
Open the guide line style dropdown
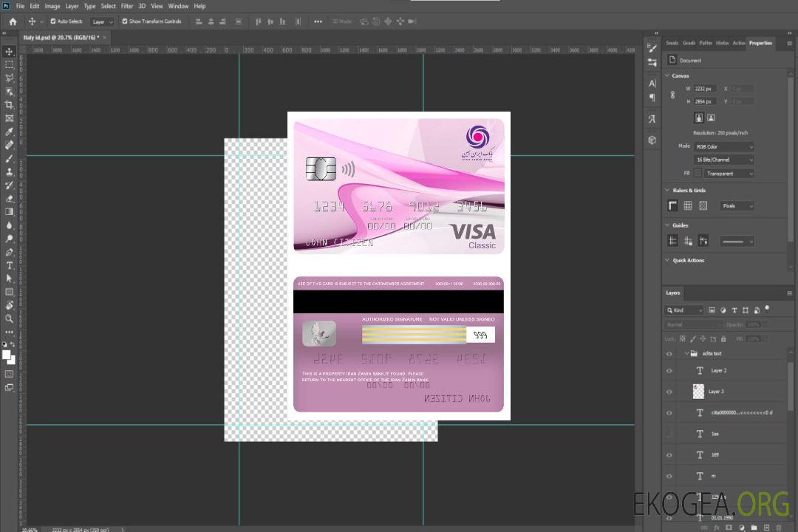737,242
